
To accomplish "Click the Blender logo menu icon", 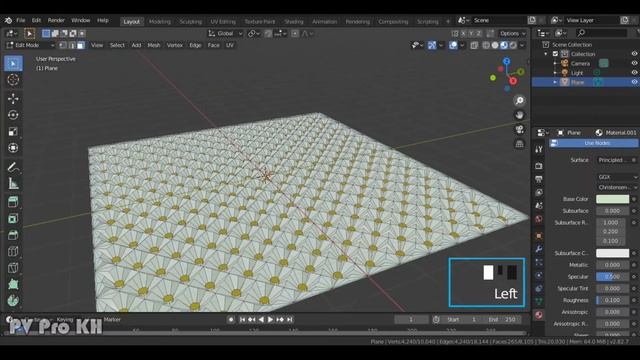I will (x=8, y=20).
